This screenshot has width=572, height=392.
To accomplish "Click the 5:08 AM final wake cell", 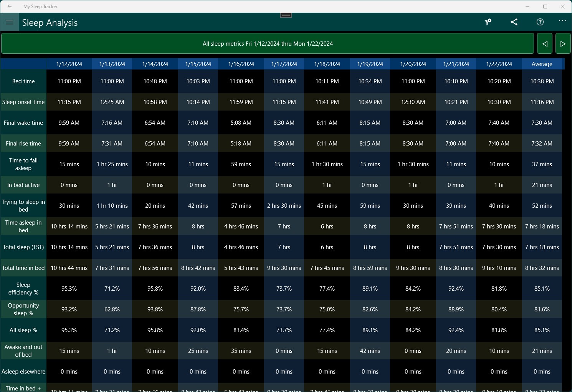I will (241, 123).
